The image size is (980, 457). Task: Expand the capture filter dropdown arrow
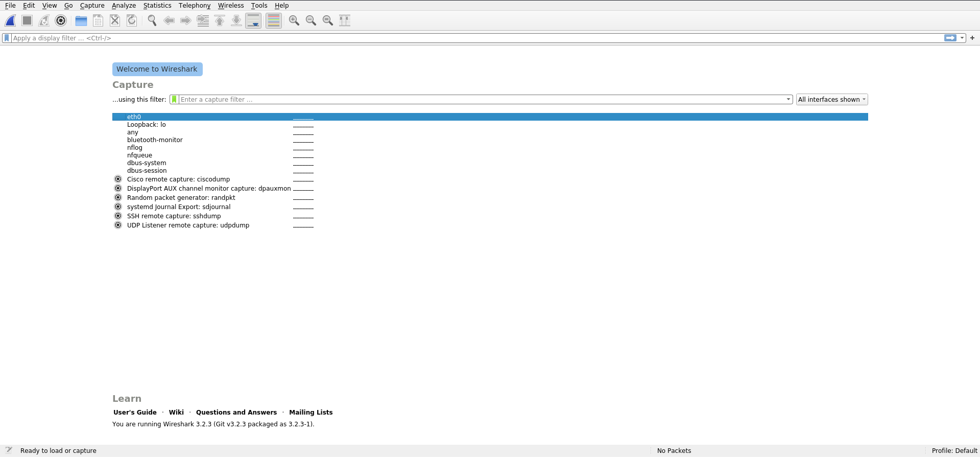coord(788,100)
